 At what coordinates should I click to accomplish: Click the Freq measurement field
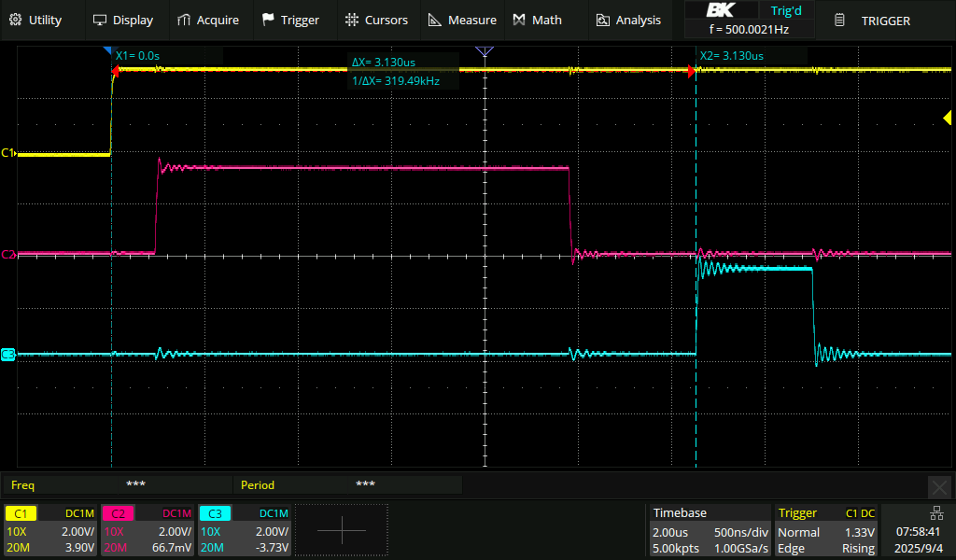coord(119,485)
